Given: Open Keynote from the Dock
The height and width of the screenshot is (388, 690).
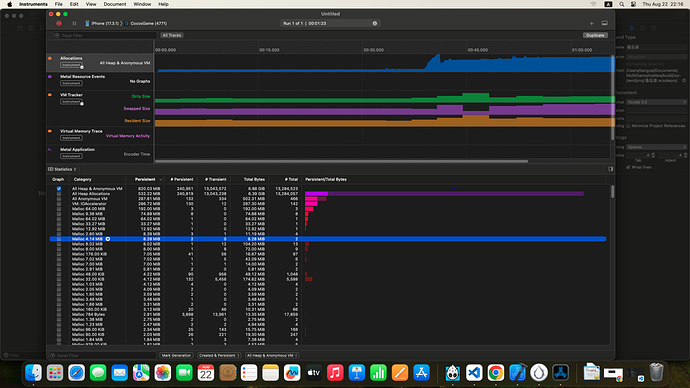Looking at the screenshot, I should [x=356, y=373].
